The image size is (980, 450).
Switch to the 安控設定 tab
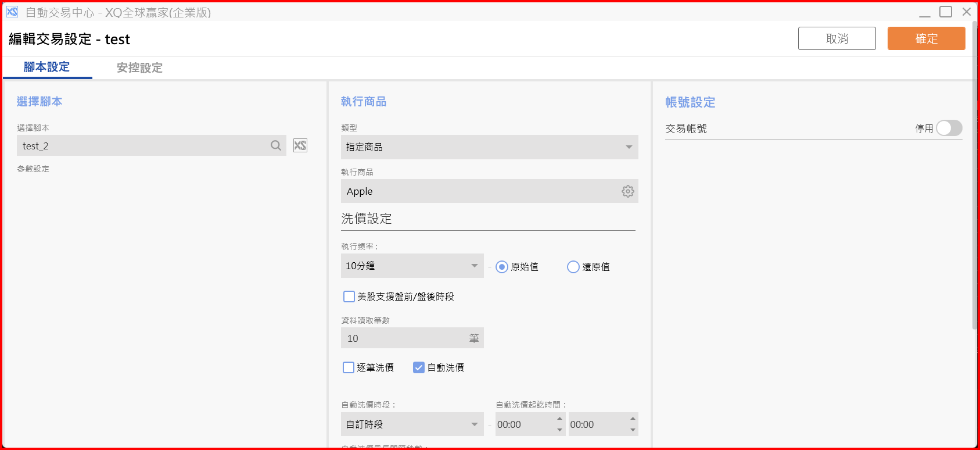pos(139,67)
